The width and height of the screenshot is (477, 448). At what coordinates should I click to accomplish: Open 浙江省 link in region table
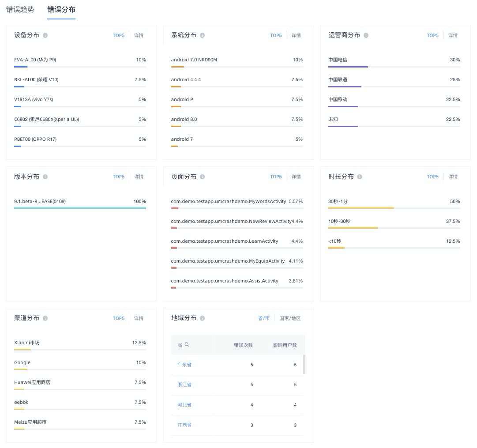pyautogui.click(x=184, y=385)
